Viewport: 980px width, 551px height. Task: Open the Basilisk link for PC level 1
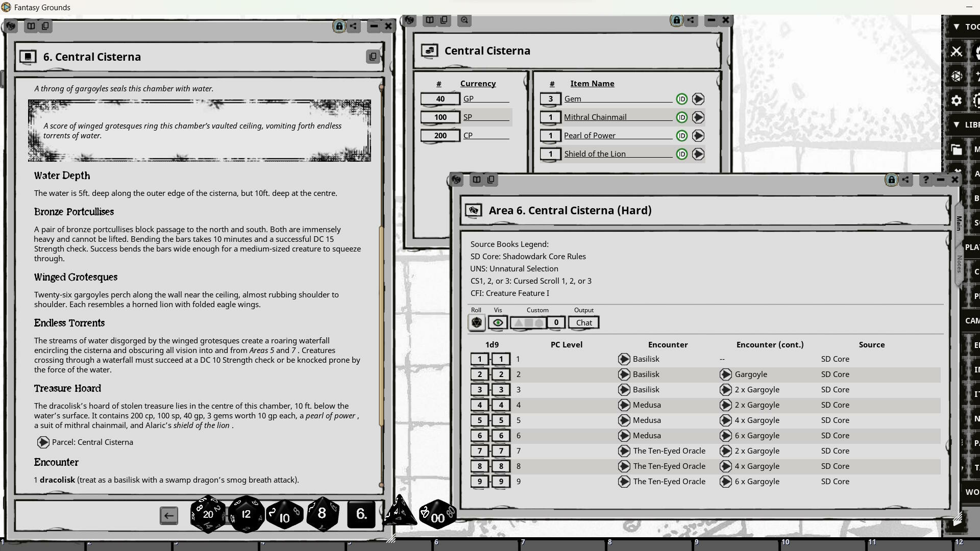[x=624, y=359]
